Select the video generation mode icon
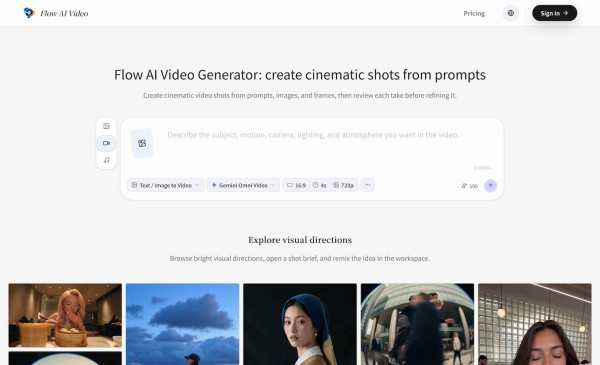Screen dimensions: 600x365 click(x=106, y=143)
